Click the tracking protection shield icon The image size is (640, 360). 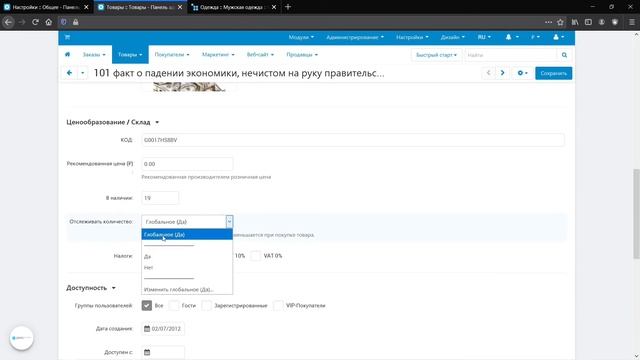click(64, 22)
